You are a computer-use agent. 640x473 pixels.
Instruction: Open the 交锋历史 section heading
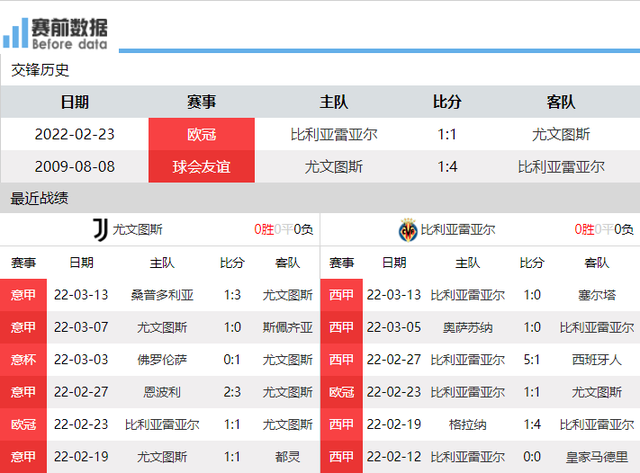(x=40, y=70)
